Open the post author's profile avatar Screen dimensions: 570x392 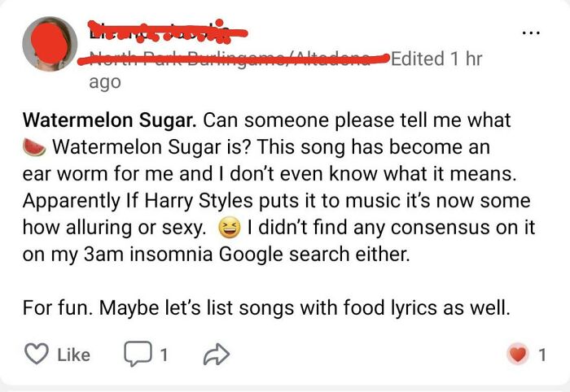pyautogui.click(x=51, y=46)
